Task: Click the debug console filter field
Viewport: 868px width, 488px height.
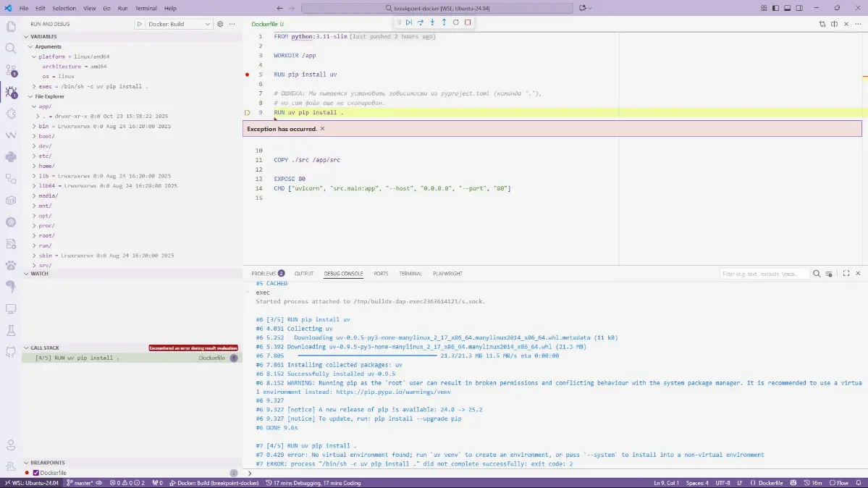Action: [x=764, y=274]
